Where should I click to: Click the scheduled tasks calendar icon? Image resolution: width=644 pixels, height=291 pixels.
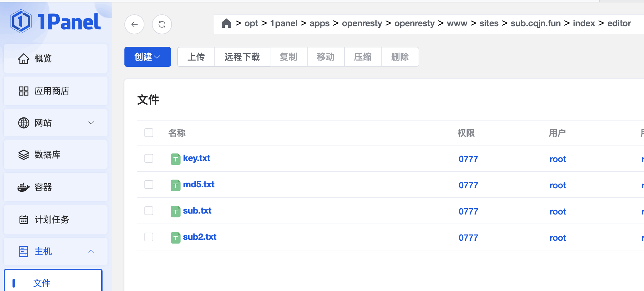(x=23, y=220)
